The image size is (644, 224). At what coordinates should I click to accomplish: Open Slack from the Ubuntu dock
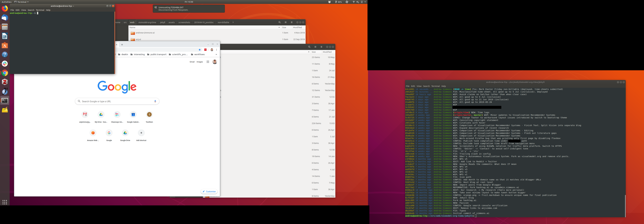pos(5,64)
